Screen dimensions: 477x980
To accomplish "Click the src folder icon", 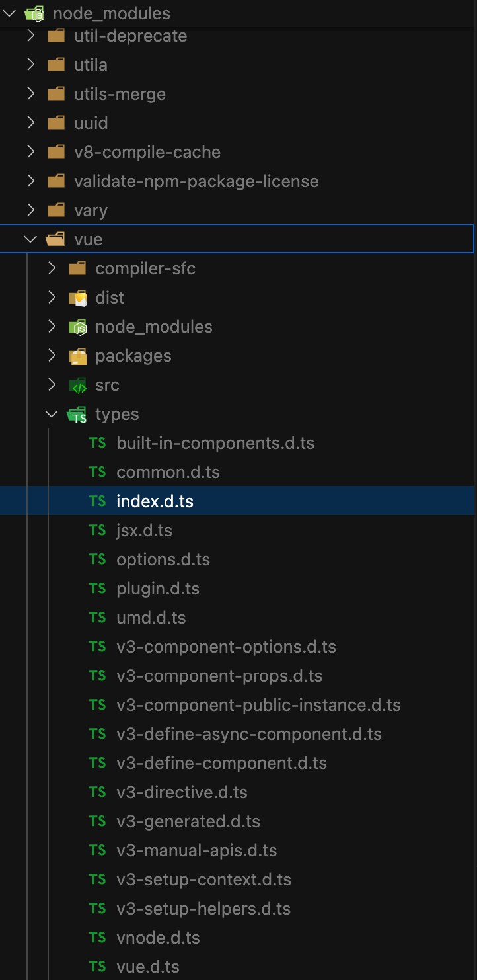I will (x=77, y=386).
